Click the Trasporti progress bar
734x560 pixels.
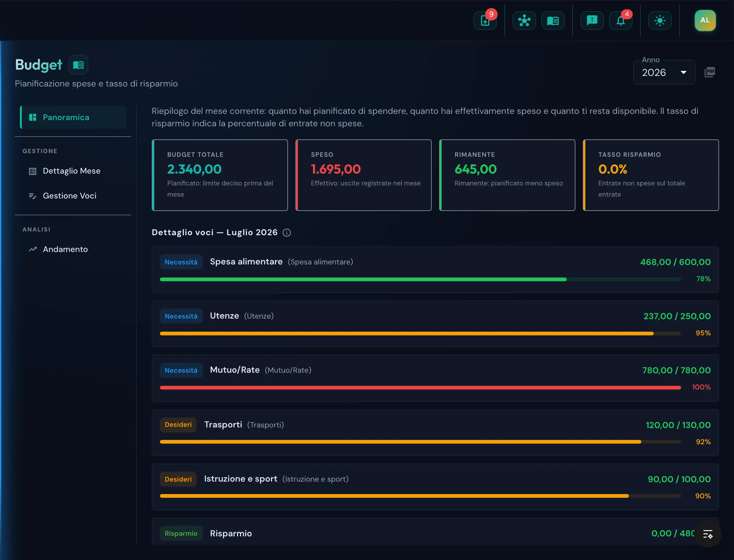[x=420, y=442]
